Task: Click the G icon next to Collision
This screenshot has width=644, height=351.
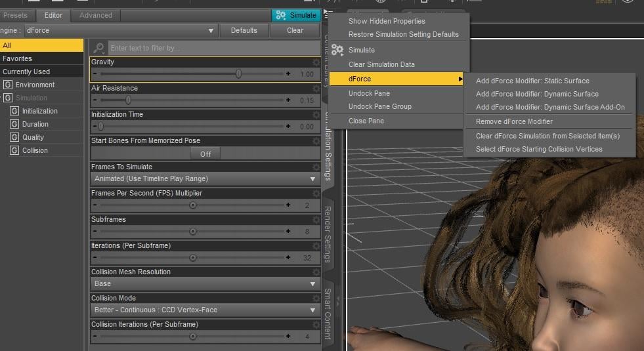Action: click(14, 150)
